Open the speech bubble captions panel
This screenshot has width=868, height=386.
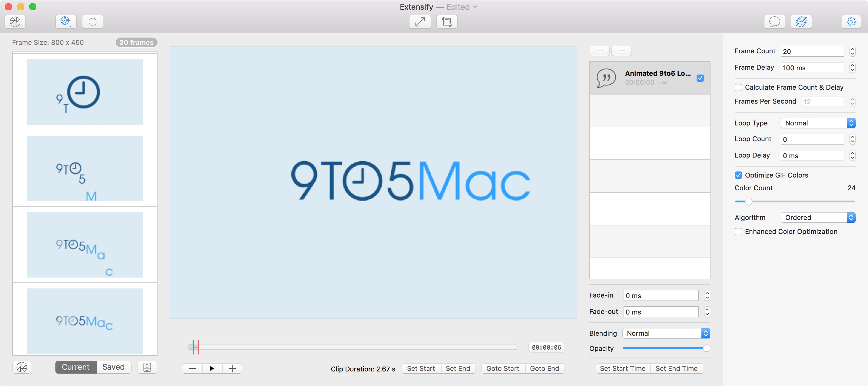(774, 22)
